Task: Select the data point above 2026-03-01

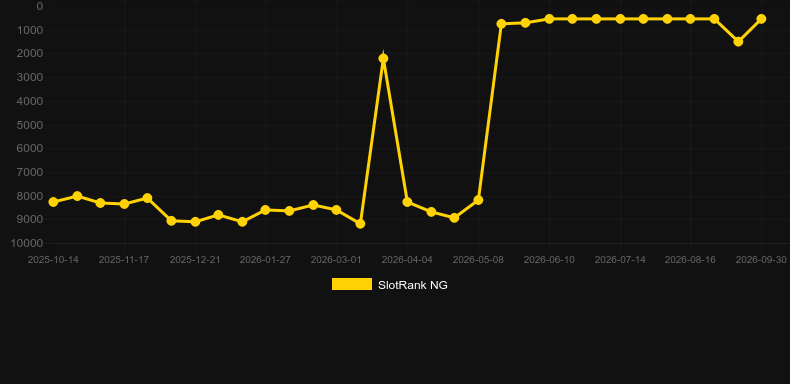Action: [336, 210]
